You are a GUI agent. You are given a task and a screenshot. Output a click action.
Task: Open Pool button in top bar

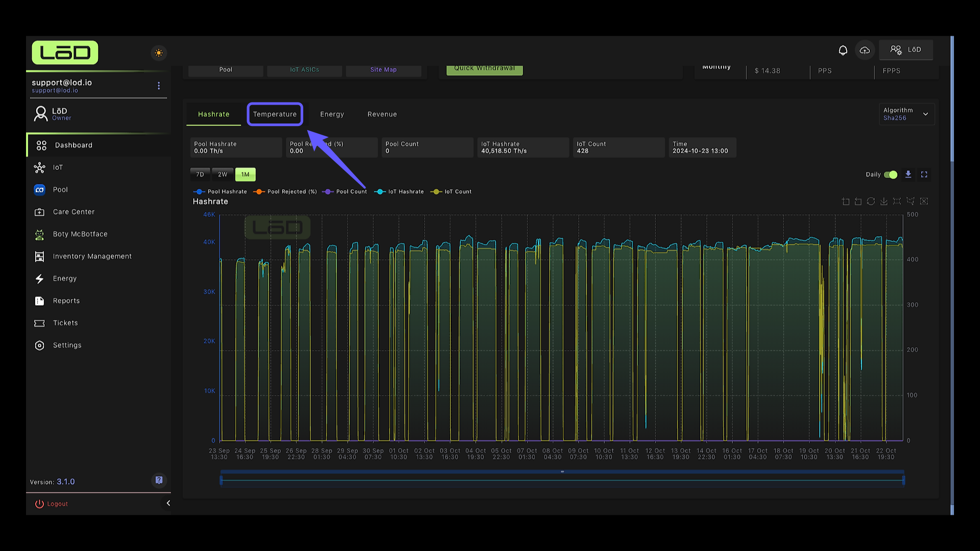[226, 70]
